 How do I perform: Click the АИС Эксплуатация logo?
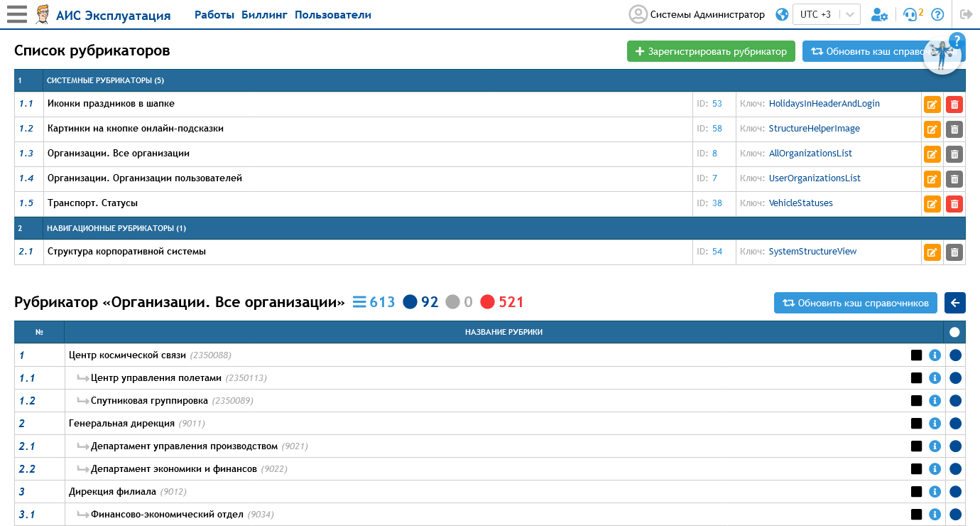tap(104, 15)
